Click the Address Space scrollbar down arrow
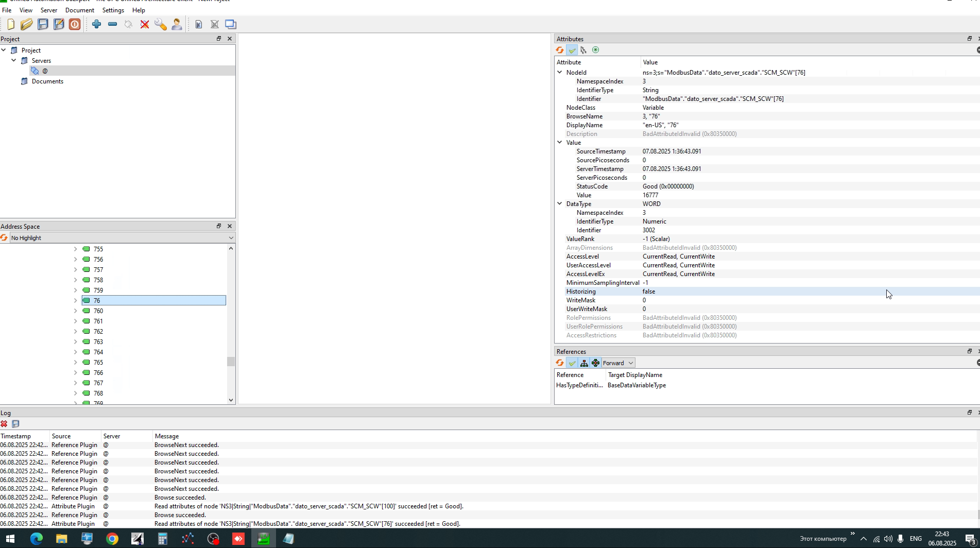Screen dimensions: 980x548 click(x=231, y=400)
